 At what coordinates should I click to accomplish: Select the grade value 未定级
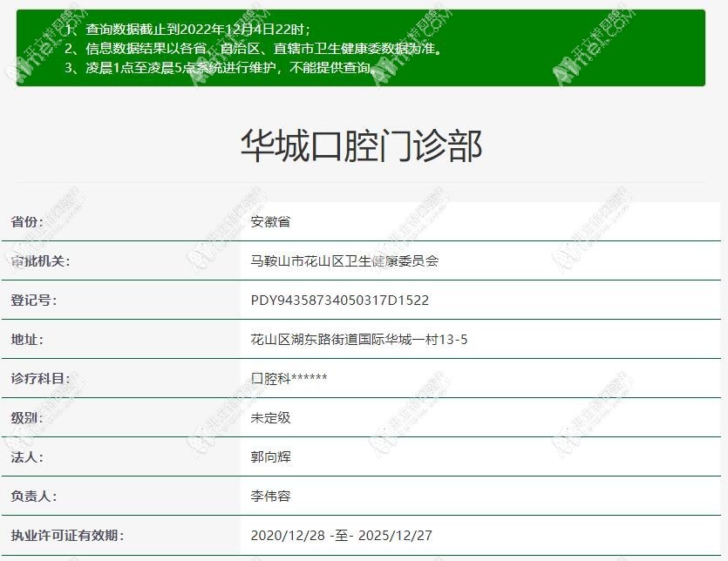(x=265, y=418)
